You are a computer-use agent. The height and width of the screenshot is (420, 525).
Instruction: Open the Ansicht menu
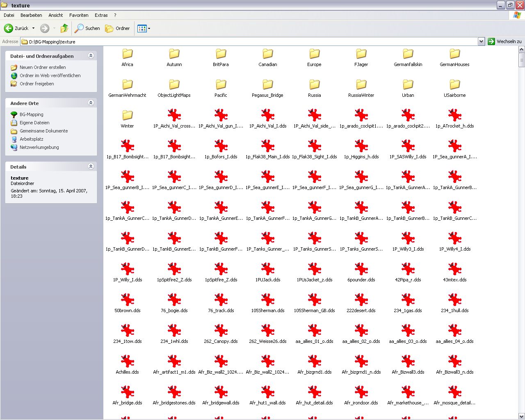point(56,15)
